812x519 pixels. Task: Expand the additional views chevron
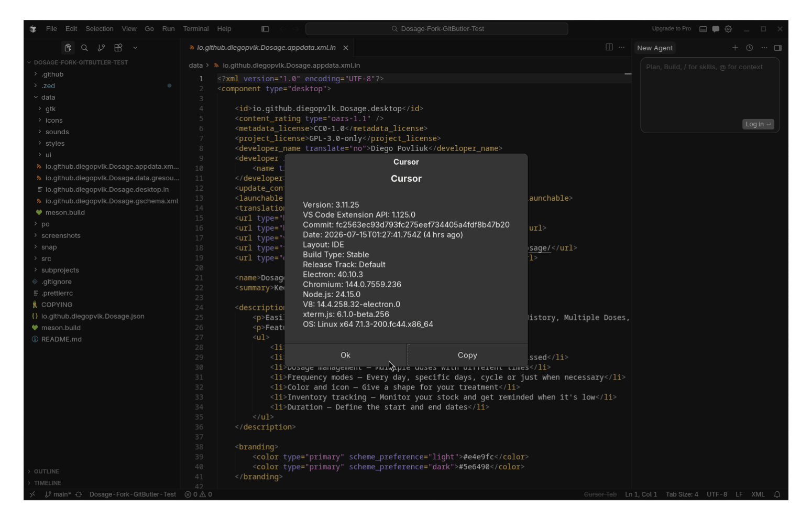click(135, 48)
